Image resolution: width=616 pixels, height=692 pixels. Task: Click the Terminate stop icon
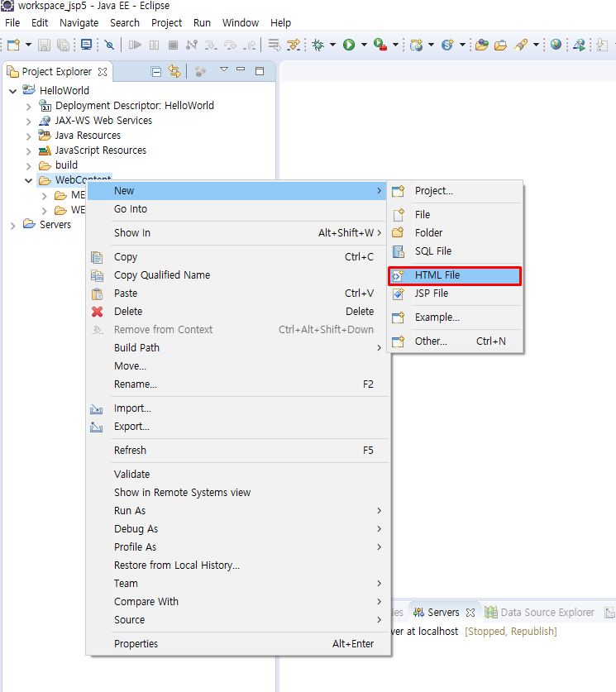point(174,45)
